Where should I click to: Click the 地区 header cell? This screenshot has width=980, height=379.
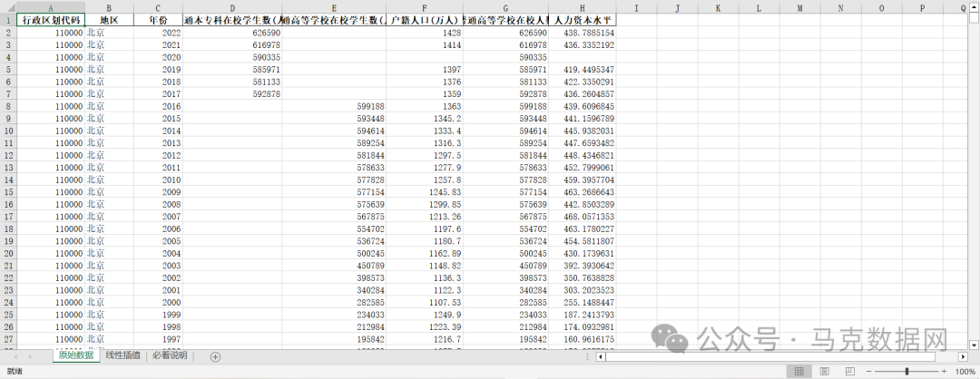pyautogui.click(x=109, y=20)
